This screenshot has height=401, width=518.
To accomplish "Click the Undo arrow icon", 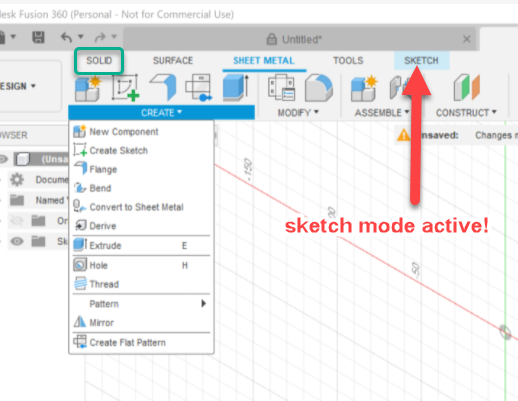I will pyautogui.click(x=66, y=37).
